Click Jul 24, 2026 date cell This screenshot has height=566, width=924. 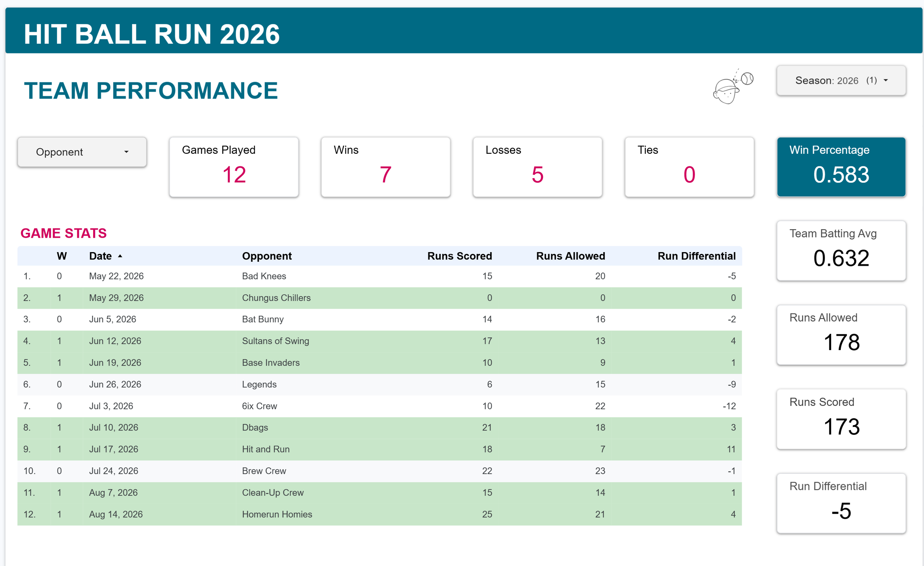pyautogui.click(x=113, y=471)
